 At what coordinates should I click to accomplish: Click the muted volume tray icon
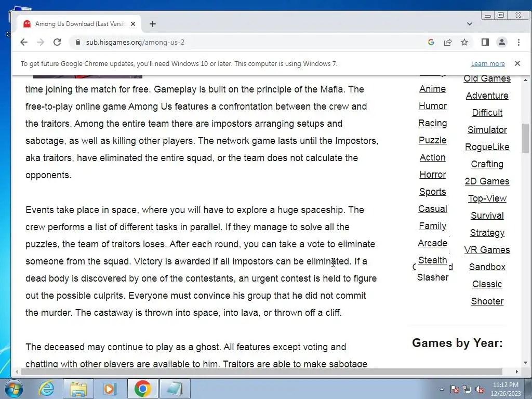pyautogui.click(x=480, y=389)
